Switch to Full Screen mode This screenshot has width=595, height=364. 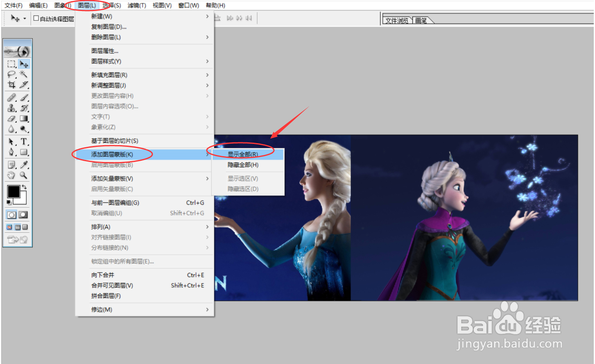25,227
